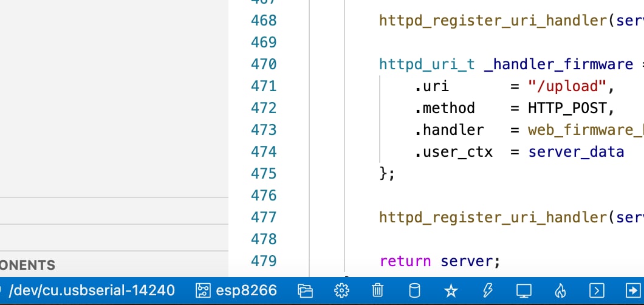Select line number 474 in the gutter
Screen dimensions: 644x305
tap(264, 152)
